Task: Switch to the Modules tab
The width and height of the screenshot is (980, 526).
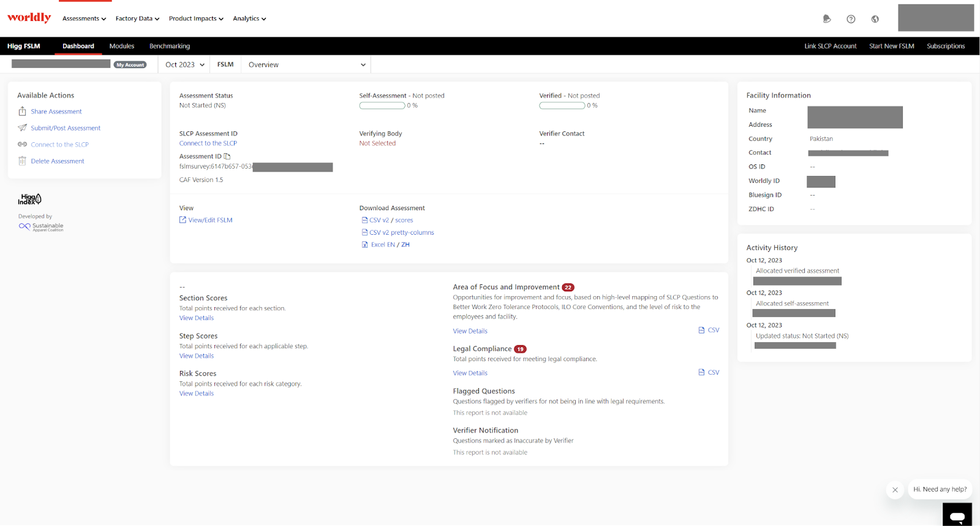Action: click(122, 47)
